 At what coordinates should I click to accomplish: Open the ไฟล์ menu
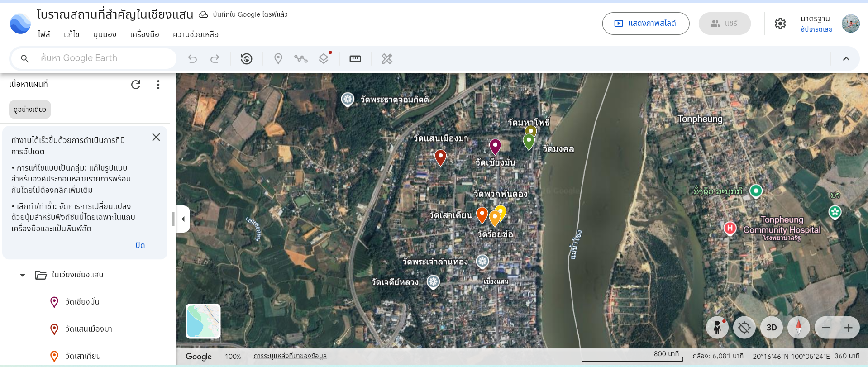coord(44,34)
